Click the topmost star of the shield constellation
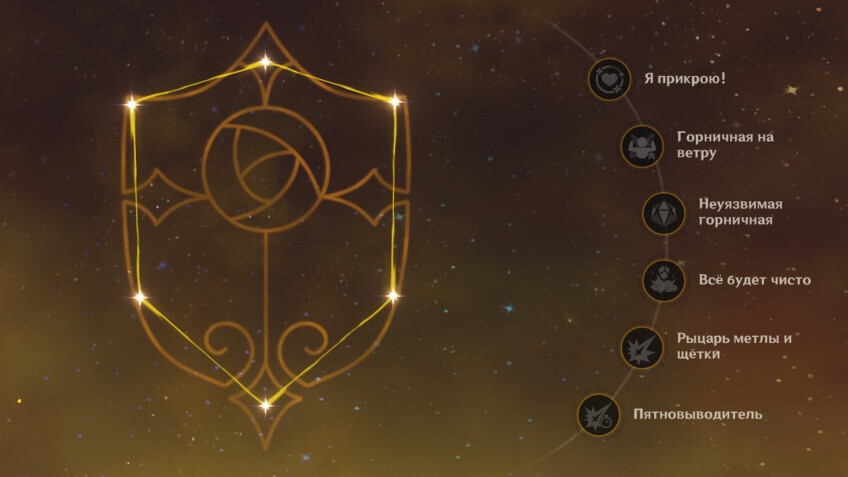The height and width of the screenshot is (477, 848). (265, 62)
